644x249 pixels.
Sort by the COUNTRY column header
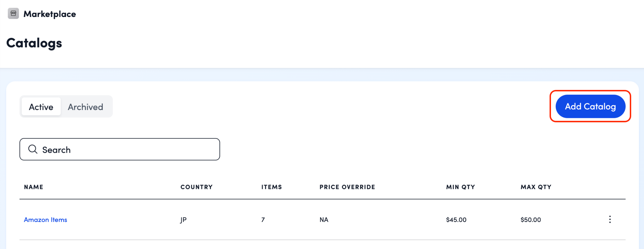(x=197, y=187)
